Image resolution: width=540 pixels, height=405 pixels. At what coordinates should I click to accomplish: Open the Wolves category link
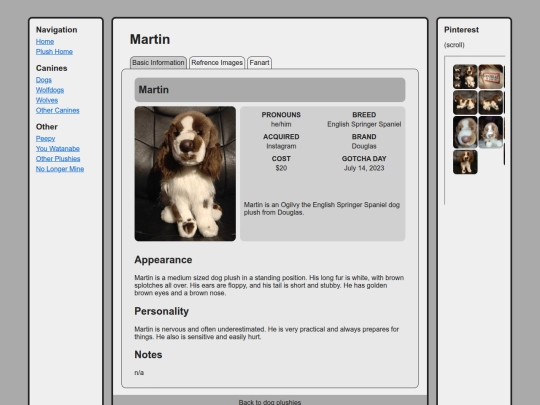[47, 100]
